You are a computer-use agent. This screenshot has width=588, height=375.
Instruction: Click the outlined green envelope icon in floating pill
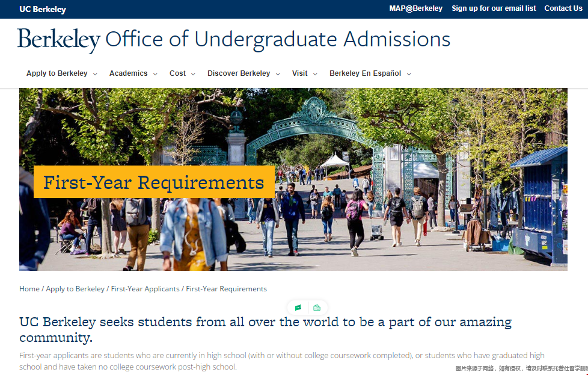tap(317, 308)
